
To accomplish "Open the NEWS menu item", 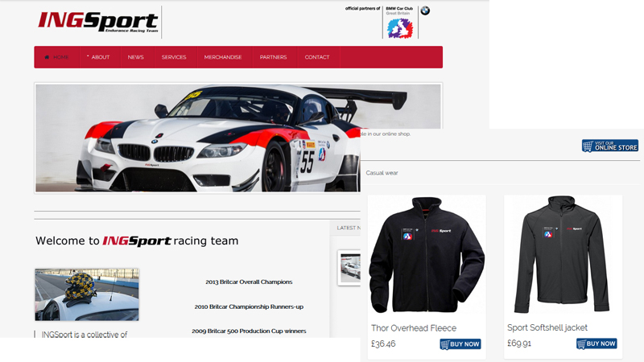I will click(x=135, y=57).
